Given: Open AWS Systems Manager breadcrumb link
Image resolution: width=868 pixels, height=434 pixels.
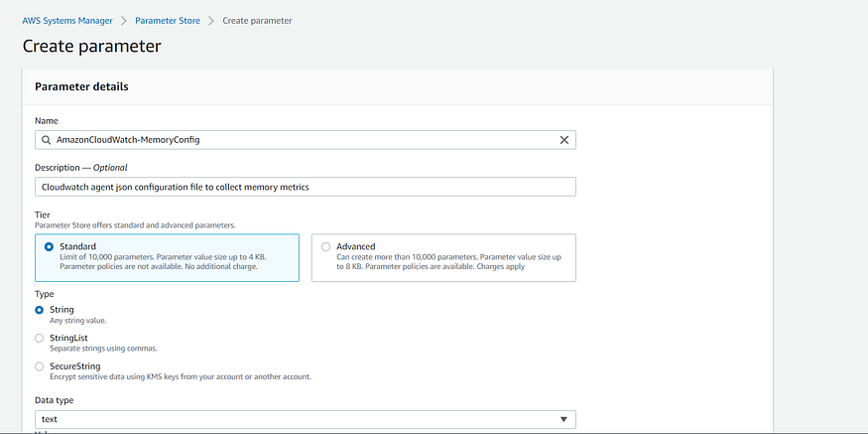Looking at the screenshot, I should (67, 21).
